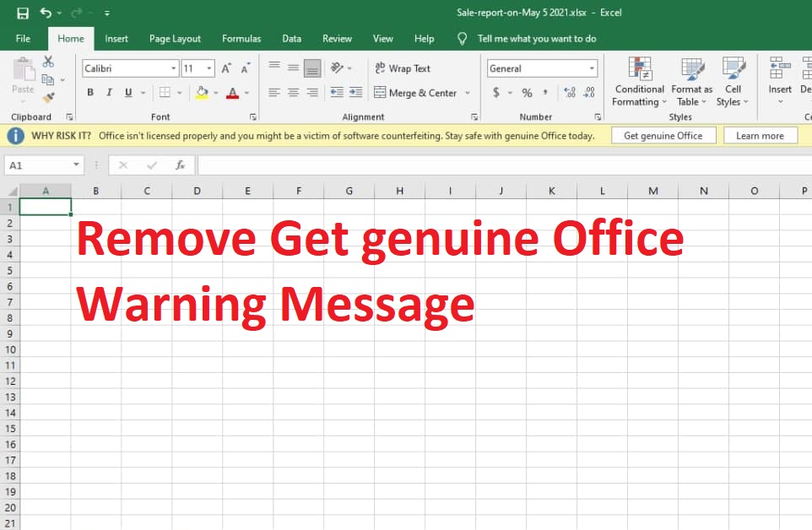Screen dimensions: 812x530
Task: Click the Increase Decimal icon
Action: (x=570, y=93)
